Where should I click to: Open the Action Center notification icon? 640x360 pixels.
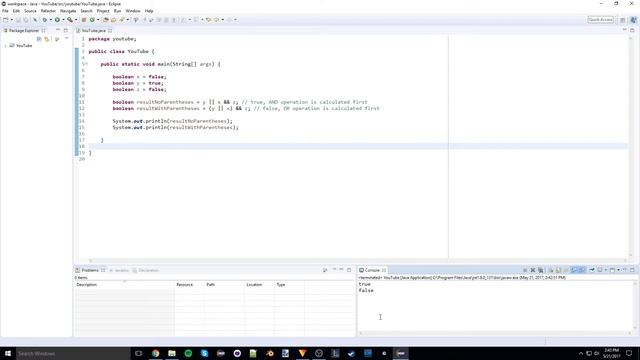coord(629,353)
